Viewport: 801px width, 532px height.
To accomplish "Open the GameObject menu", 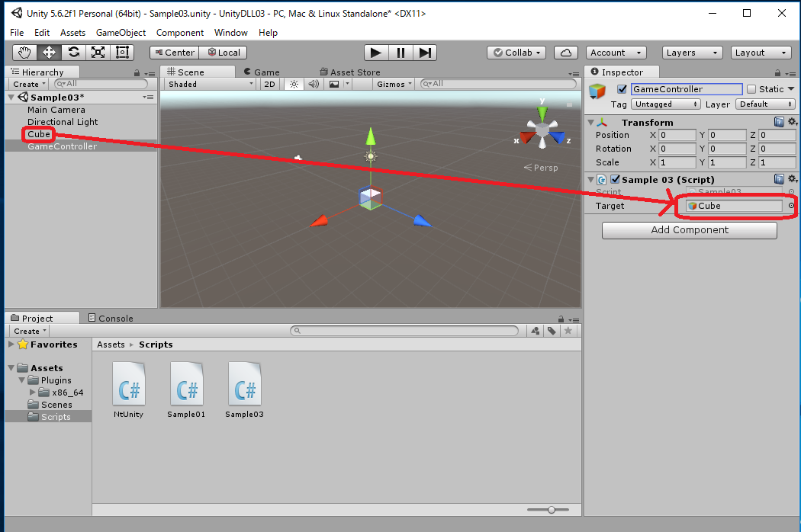I will click(x=121, y=33).
